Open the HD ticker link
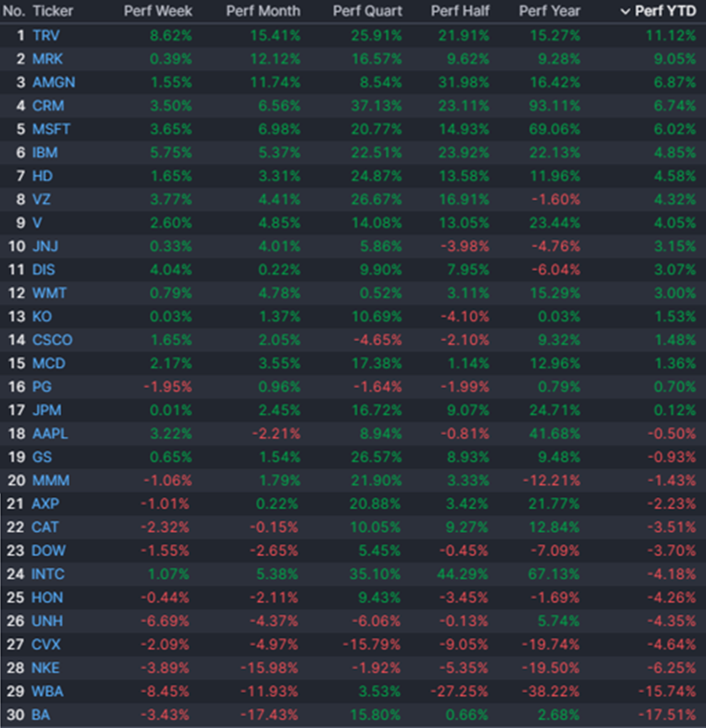This screenshot has height=728, width=706. tap(42, 176)
